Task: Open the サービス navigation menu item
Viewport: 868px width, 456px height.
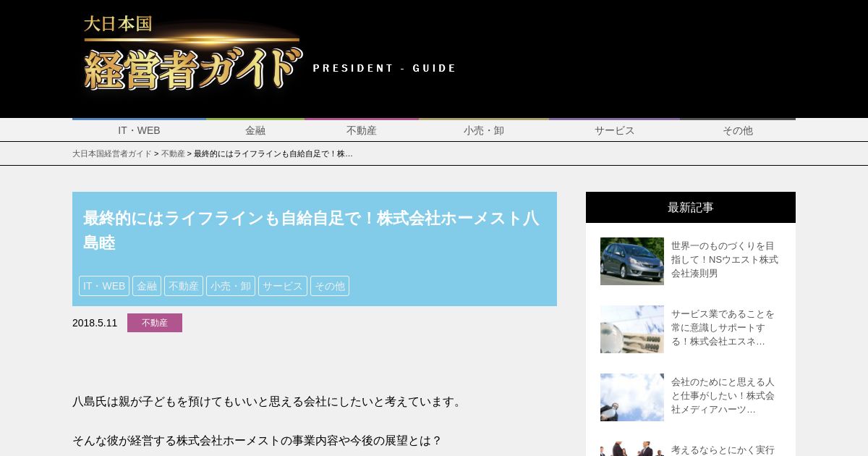Action: (614, 130)
